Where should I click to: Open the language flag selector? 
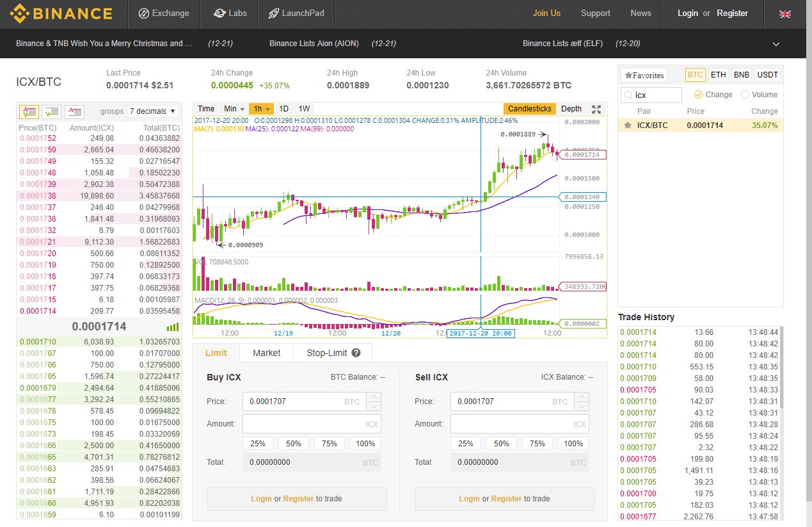785,13
